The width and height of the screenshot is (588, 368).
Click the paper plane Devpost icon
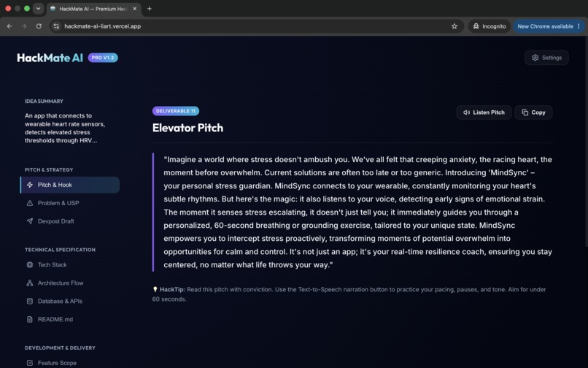pos(30,221)
